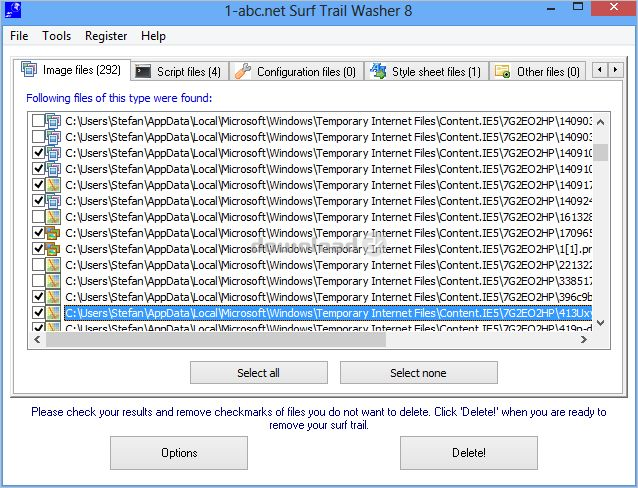Select the file path row ending in 1[1].pr
638x488 pixels.
[328, 249]
